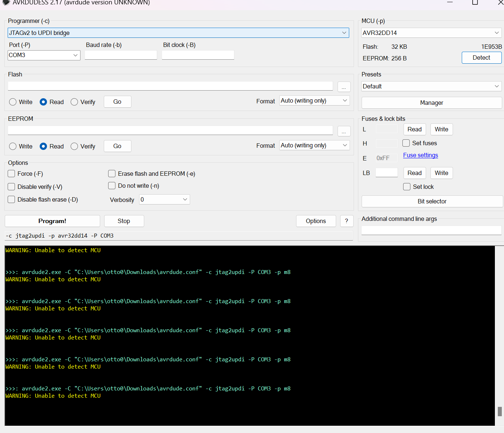Image resolution: width=504 pixels, height=433 pixels.
Task: Click the Program! button
Action: point(52,221)
